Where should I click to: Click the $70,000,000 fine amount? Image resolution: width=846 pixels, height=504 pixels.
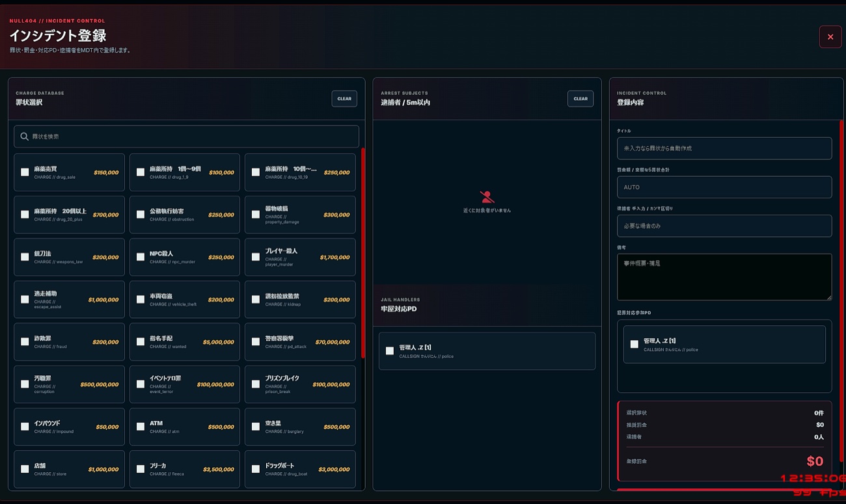333,342
